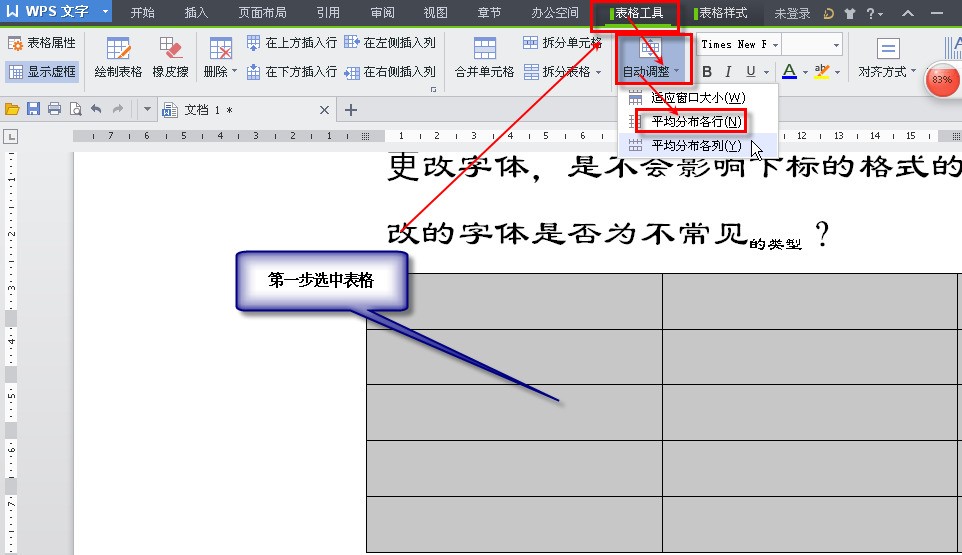962x555 pixels.
Task: Expand the Split Table dropdown arrow
Action: pos(598,72)
